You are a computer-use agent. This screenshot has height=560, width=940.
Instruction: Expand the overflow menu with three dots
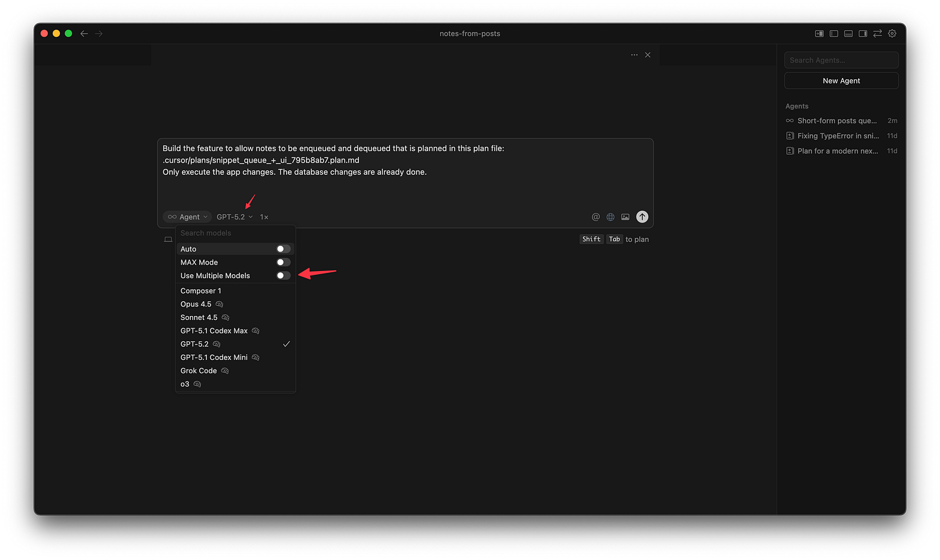point(634,55)
